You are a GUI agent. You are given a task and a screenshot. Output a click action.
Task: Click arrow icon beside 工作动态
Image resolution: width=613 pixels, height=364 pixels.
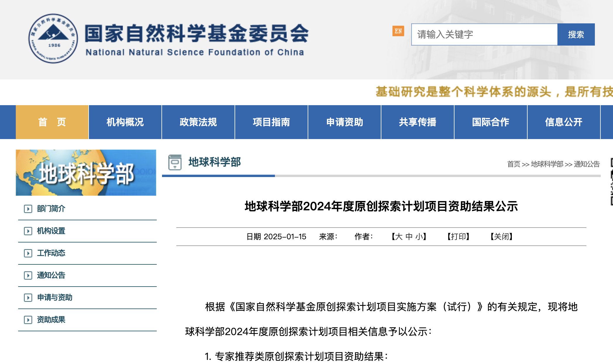[28, 253]
